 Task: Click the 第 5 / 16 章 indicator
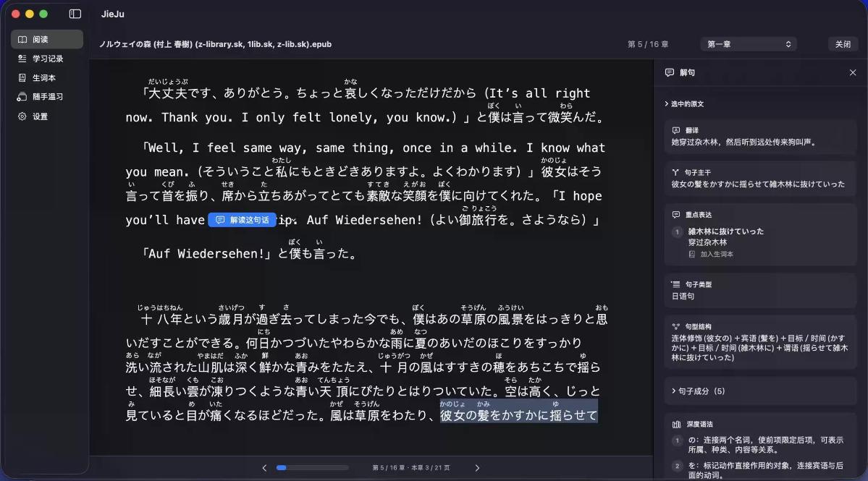[648, 44]
